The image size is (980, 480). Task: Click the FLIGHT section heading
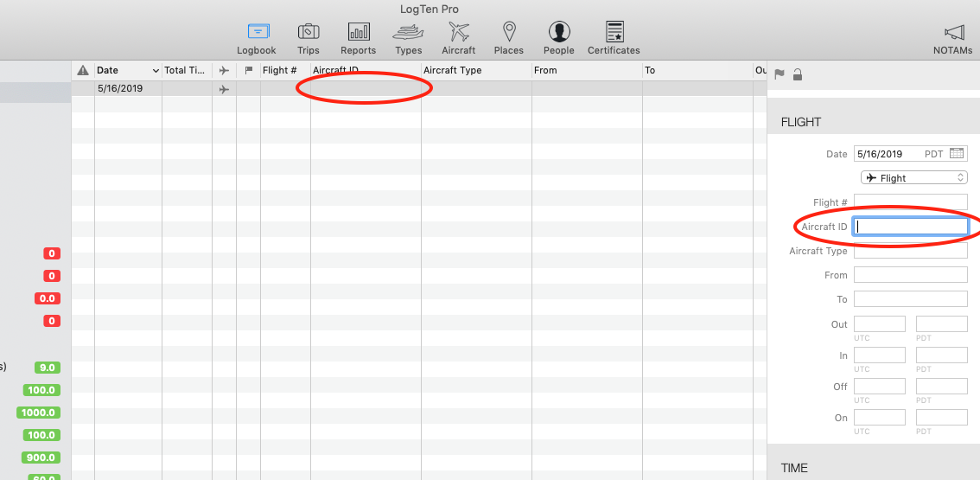click(800, 122)
